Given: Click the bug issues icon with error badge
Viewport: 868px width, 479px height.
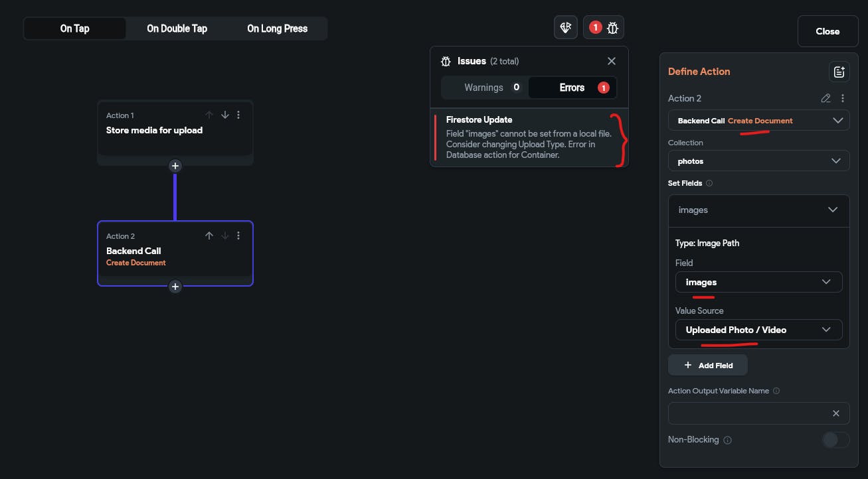Looking at the screenshot, I should (x=604, y=28).
